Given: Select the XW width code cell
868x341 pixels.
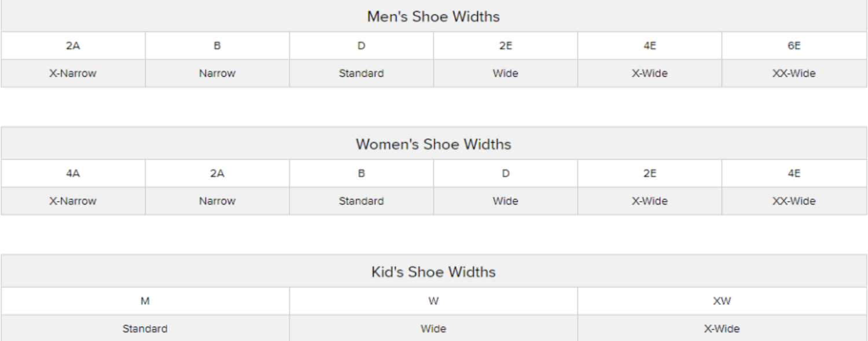Looking at the screenshot, I should [x=722, y=301].
